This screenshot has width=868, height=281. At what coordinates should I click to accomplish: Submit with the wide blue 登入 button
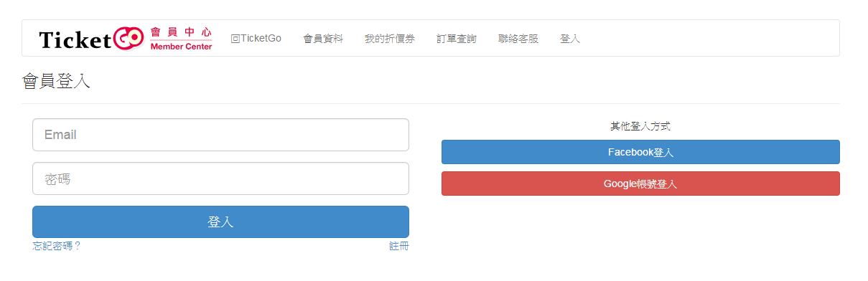(x=220, y=222)
